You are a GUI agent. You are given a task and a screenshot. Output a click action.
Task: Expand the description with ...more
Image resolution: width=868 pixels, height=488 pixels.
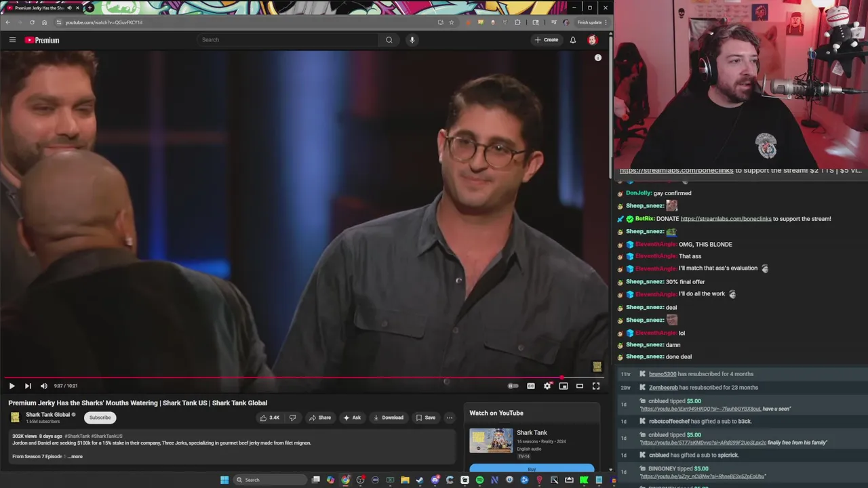[x=75, y=457]
